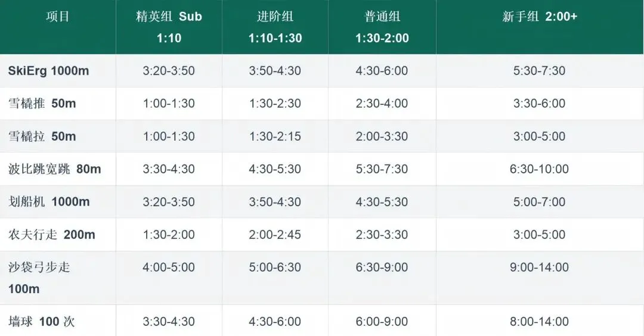Click the 墙球 100 次 row label
The height and width of the screenshot is (336, 644).
pyautogui.click(x=42, y=322)
